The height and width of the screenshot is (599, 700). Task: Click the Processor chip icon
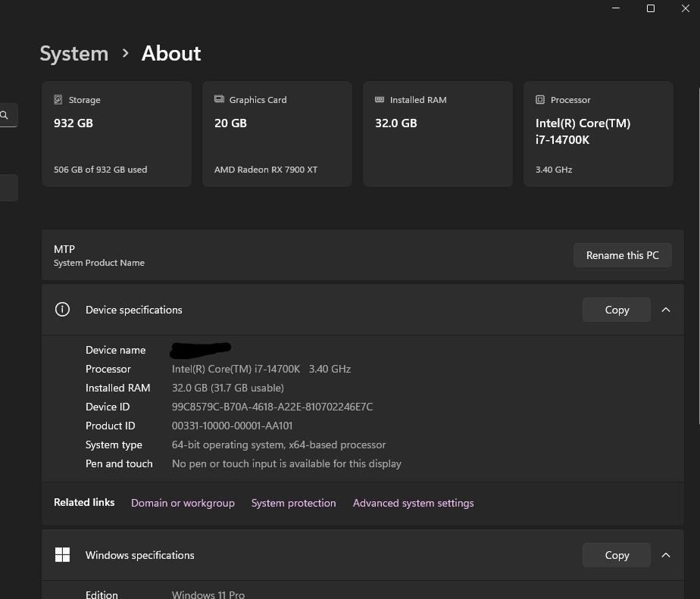click(x=540, y=100)
